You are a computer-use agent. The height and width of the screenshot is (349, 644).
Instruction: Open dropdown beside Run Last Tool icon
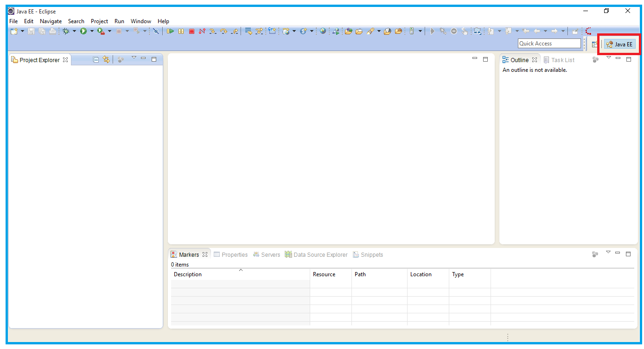click(x=109, y=31)
